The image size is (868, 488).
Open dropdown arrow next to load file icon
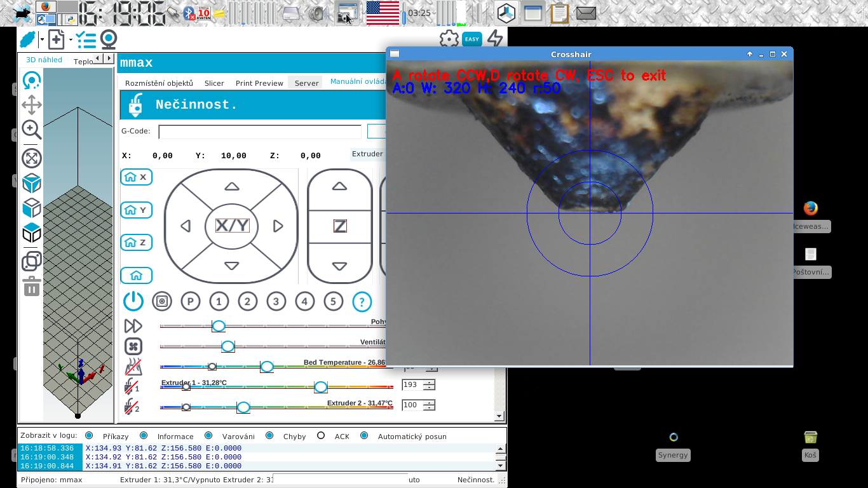(71, 39)
